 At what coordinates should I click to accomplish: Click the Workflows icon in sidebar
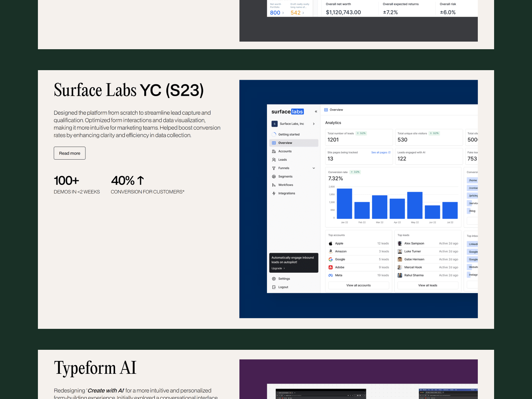tap(274, 185)
